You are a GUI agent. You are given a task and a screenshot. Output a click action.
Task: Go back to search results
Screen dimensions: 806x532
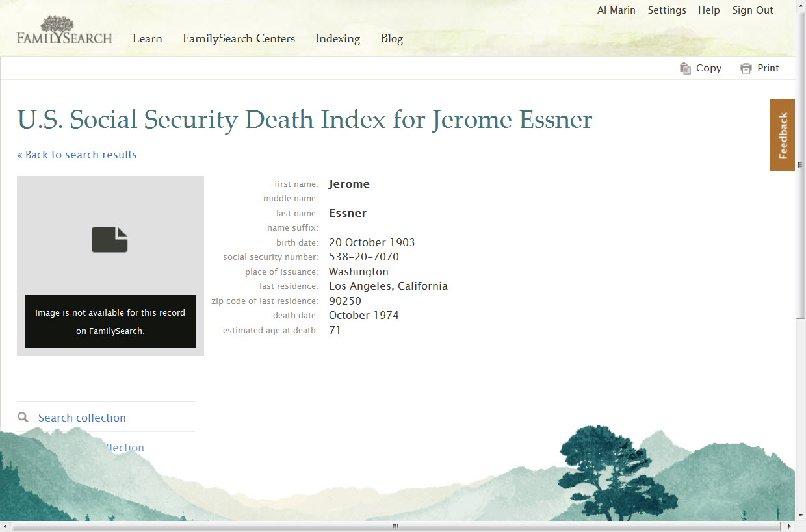[77, 155]
